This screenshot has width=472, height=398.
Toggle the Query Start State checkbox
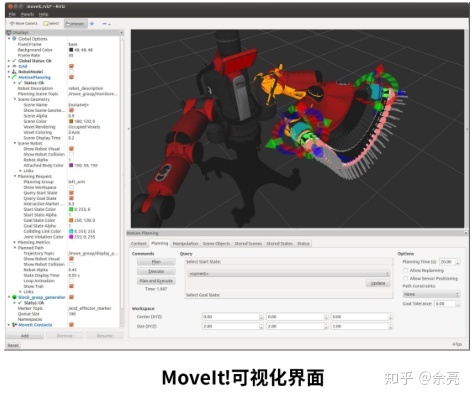tap(71, 193)
